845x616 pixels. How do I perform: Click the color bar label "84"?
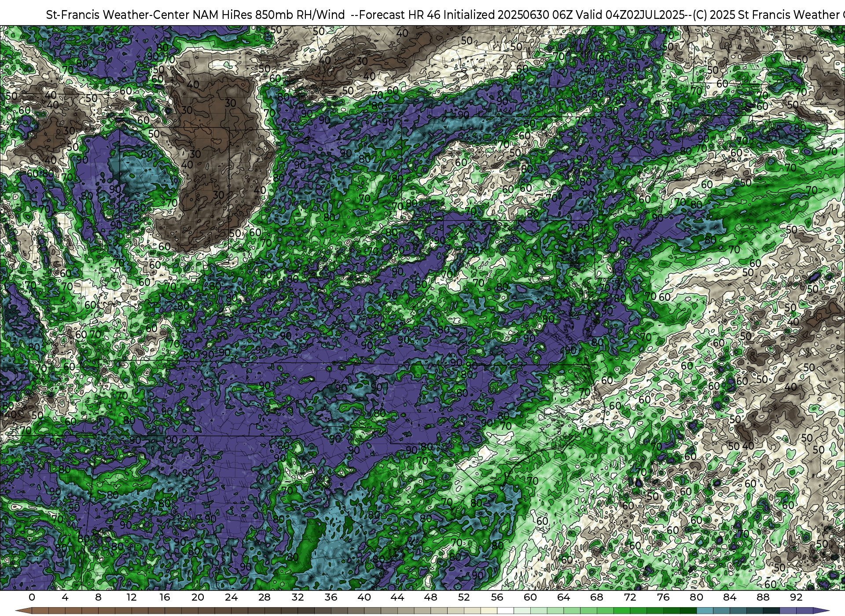[x=730, y=597]
